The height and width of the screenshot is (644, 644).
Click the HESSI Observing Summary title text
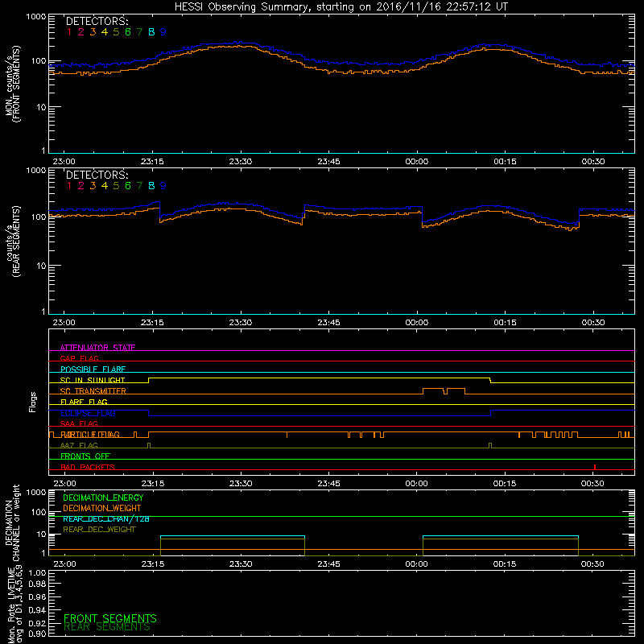point(341,7)
